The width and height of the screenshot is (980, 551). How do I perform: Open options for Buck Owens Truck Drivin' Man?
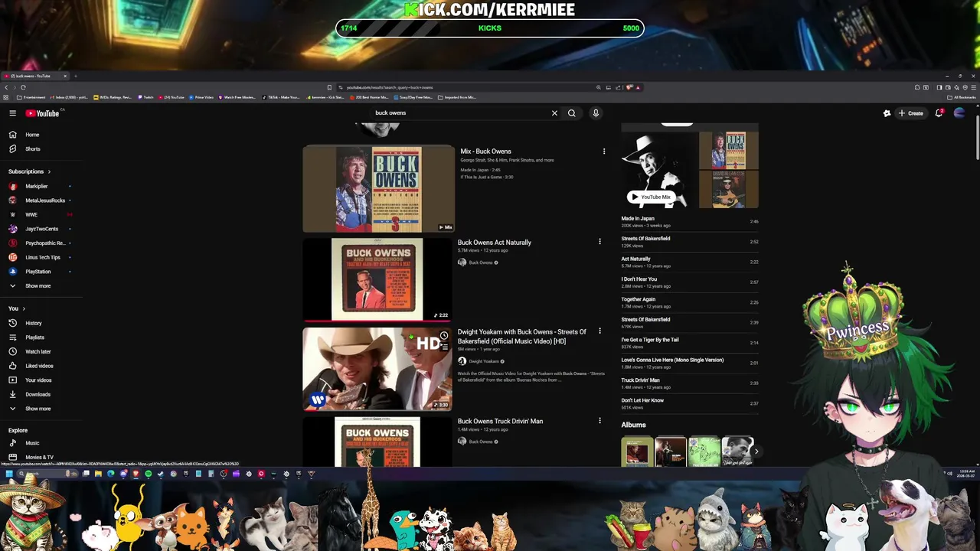pyautogui.click(x=599, y=421)
